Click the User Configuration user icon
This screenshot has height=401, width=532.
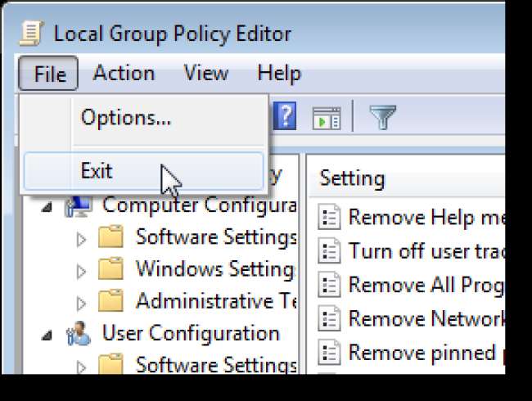79,334
